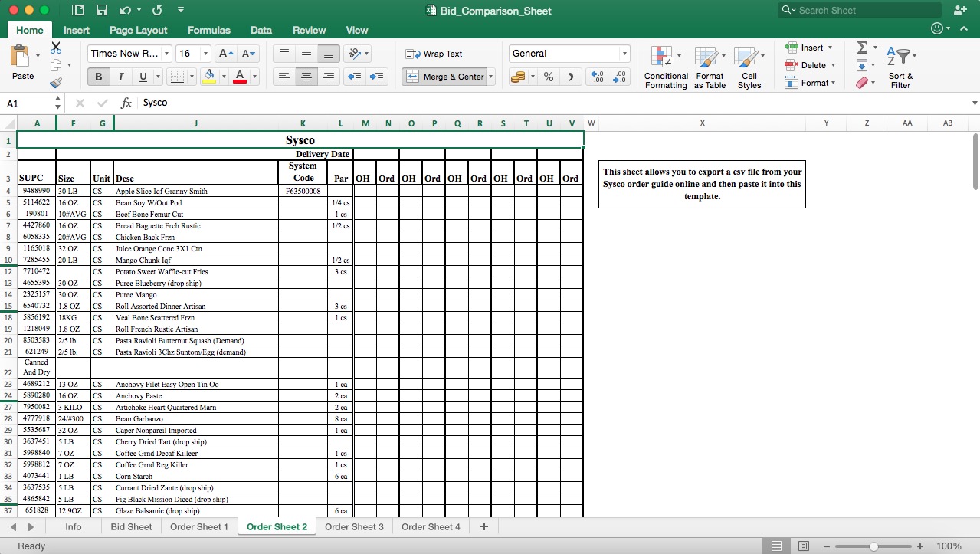Click the Decrease Indent icon
The height and width of the screenshot is (554, 980).
click(354, 77)
